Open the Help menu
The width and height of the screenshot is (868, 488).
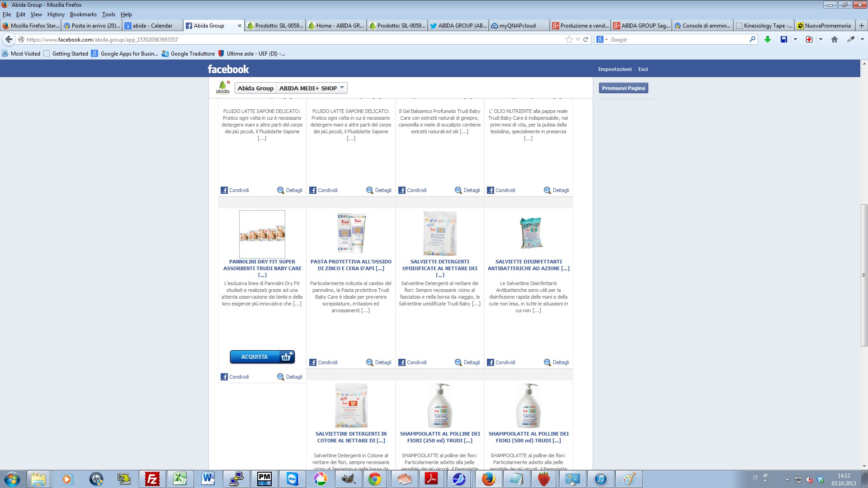click(126, 14)
